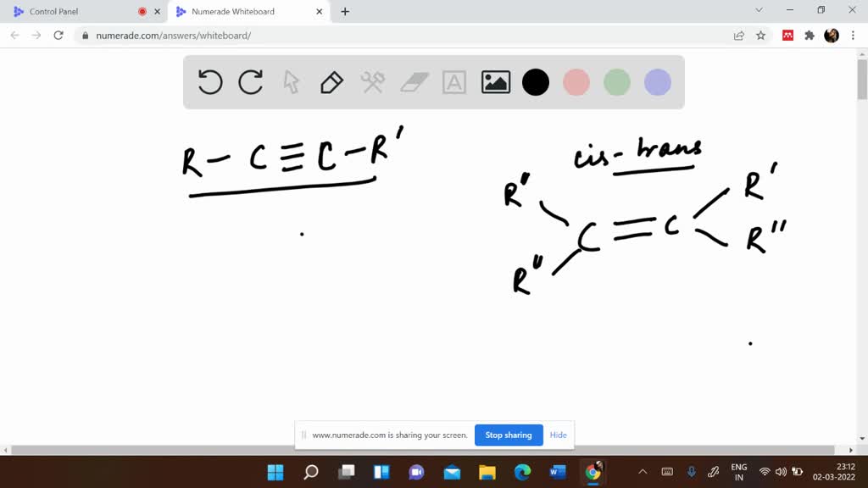Pick the pencil drawing tool
This screenshot has width=868, height=488.
(331, 82)
